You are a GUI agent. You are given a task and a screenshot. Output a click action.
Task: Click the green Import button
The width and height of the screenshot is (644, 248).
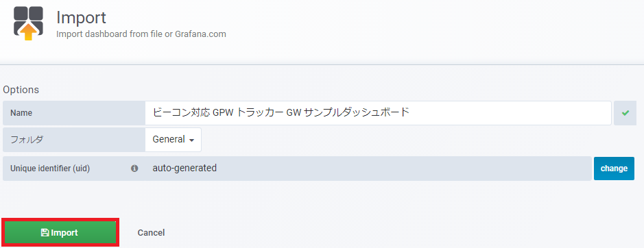click(x=60, y=233)
